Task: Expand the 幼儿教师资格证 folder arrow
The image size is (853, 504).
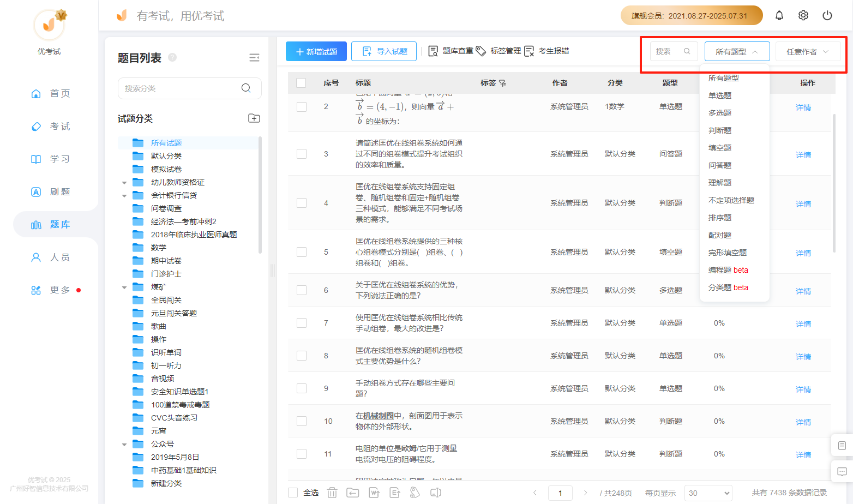Action: point(124,183)
